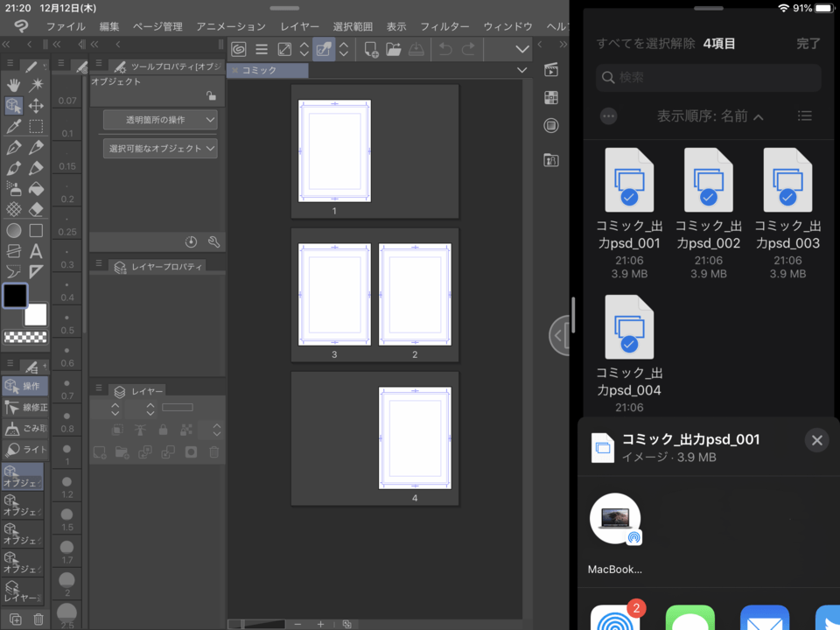Select the Eraser tool
The width and height of the screenshot is (840, 630).
point(36,210)
